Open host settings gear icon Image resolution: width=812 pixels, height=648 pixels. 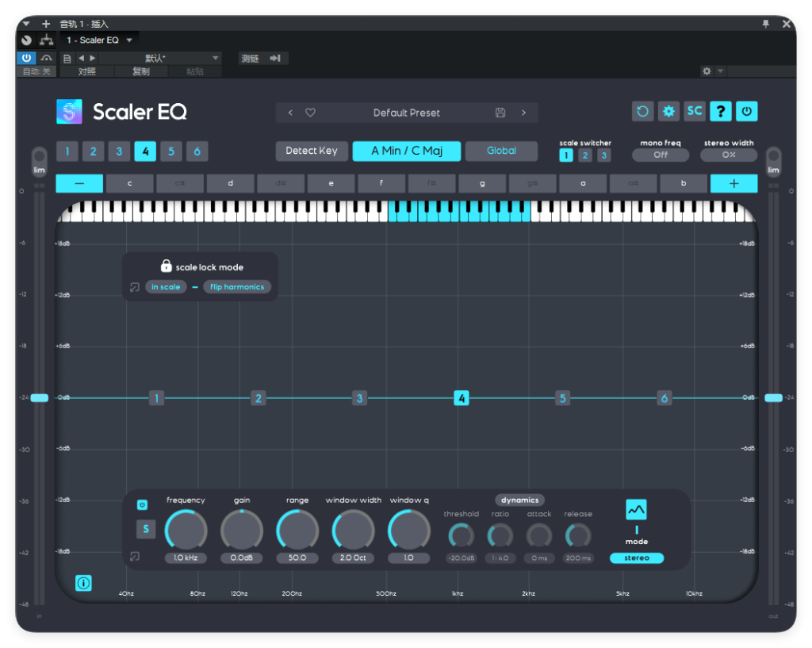pos(707,71)
